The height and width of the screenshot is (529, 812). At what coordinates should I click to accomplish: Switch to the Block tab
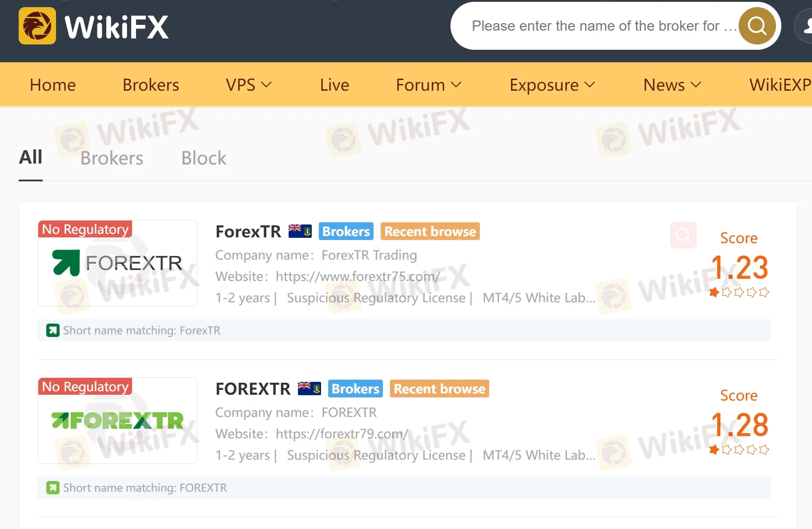point(204,158)
